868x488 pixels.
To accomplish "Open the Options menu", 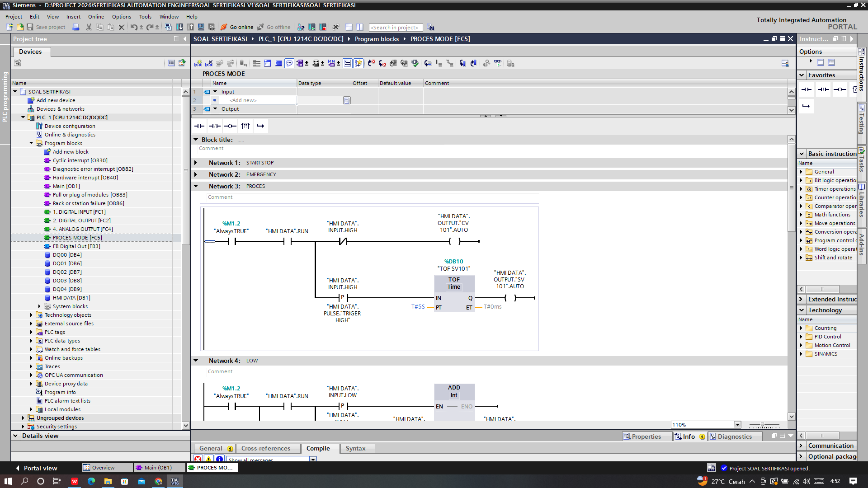I will (122, 17).
